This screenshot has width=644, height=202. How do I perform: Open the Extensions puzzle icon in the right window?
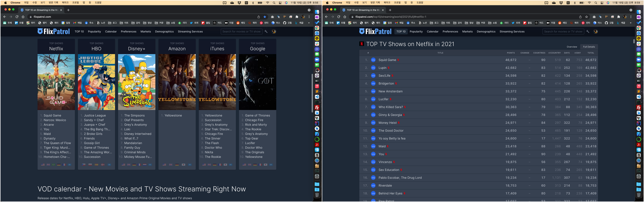pos(618,17)
